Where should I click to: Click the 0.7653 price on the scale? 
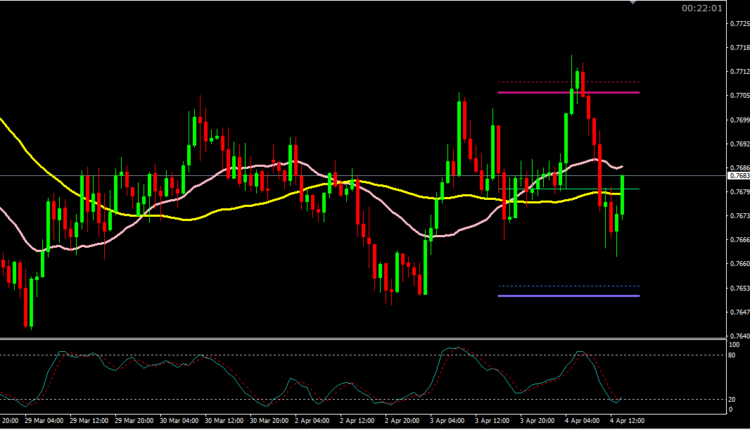coord(736,288)
